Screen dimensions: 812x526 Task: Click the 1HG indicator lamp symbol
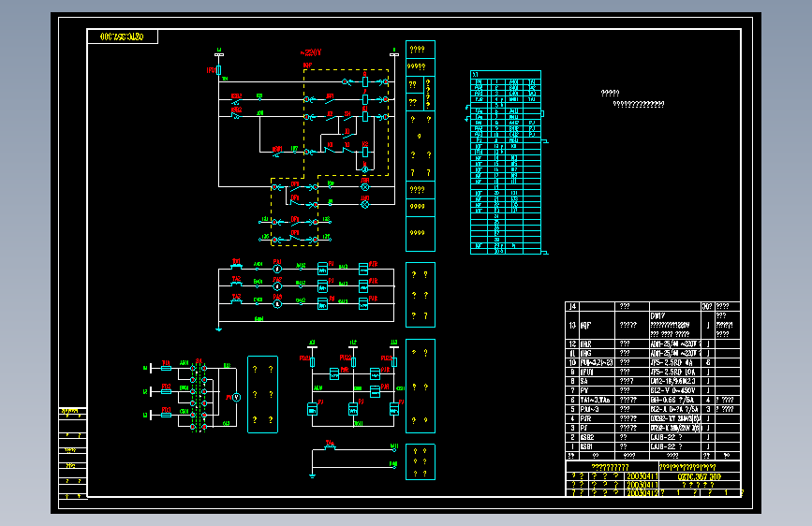coord(365,204)
